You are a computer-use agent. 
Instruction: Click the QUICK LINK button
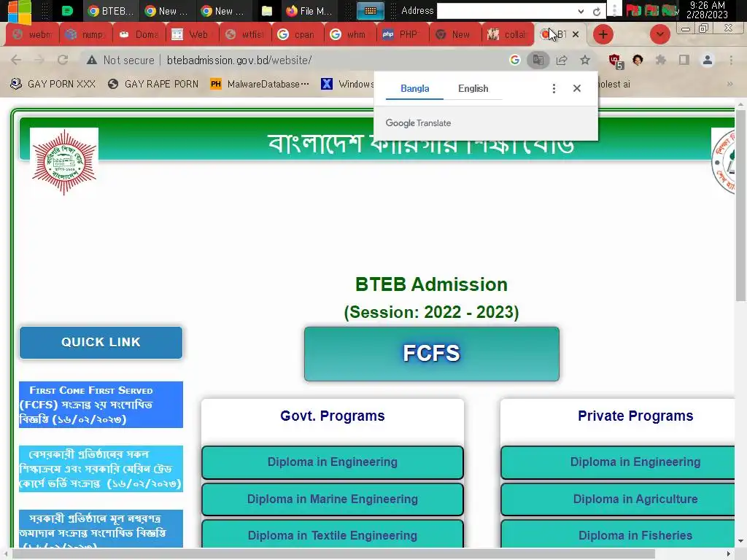(x=101, y=343)
